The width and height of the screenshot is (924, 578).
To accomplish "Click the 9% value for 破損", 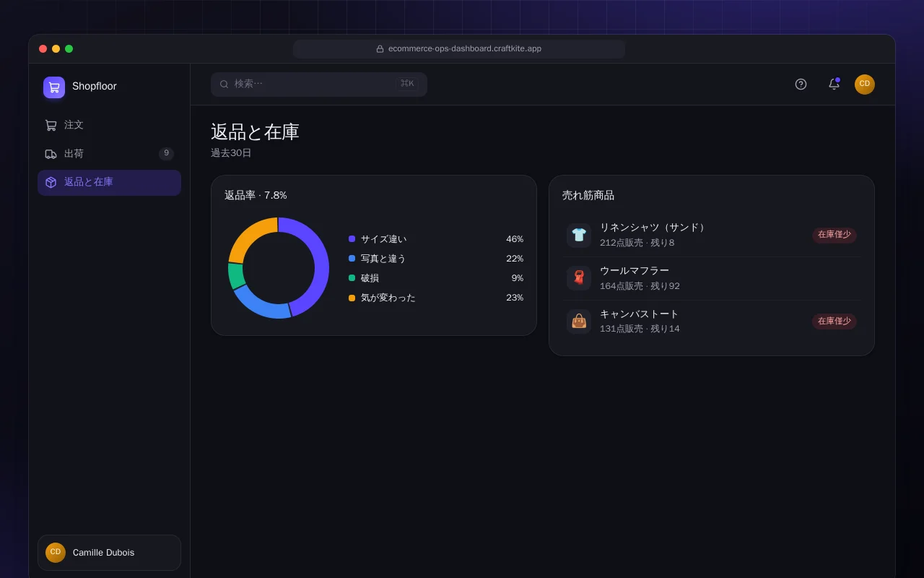I will click(x=518, y=278).
